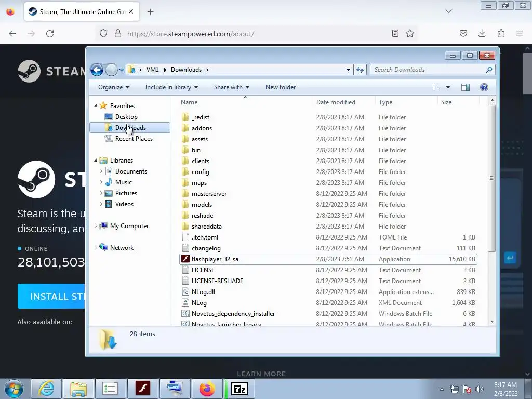Select the Music library icon
The height and width of the screenshot is (399, 532).
(x=109, y=182)
